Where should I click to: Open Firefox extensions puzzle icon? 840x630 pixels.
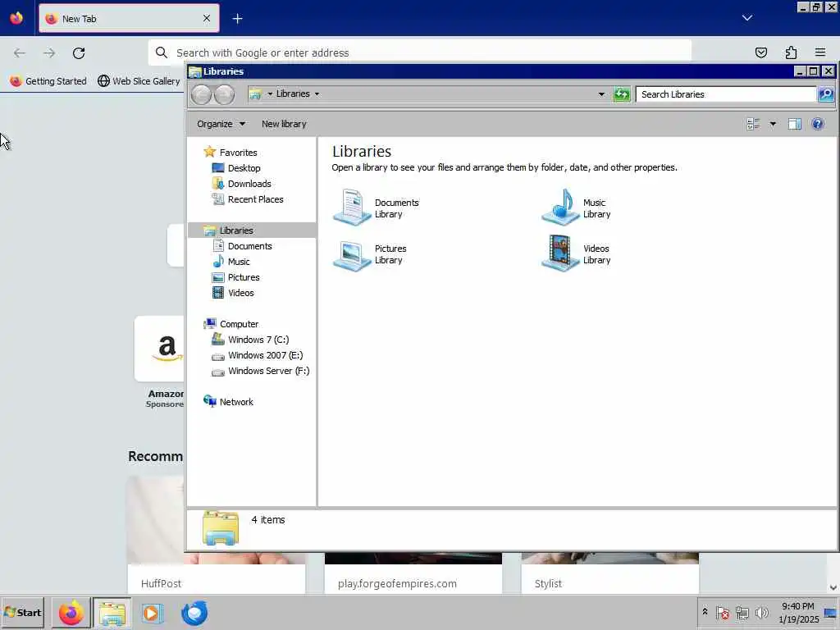[791, 52]
